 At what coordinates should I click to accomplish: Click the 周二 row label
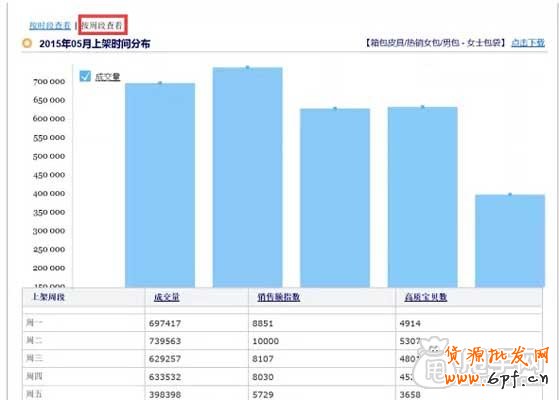34,340
